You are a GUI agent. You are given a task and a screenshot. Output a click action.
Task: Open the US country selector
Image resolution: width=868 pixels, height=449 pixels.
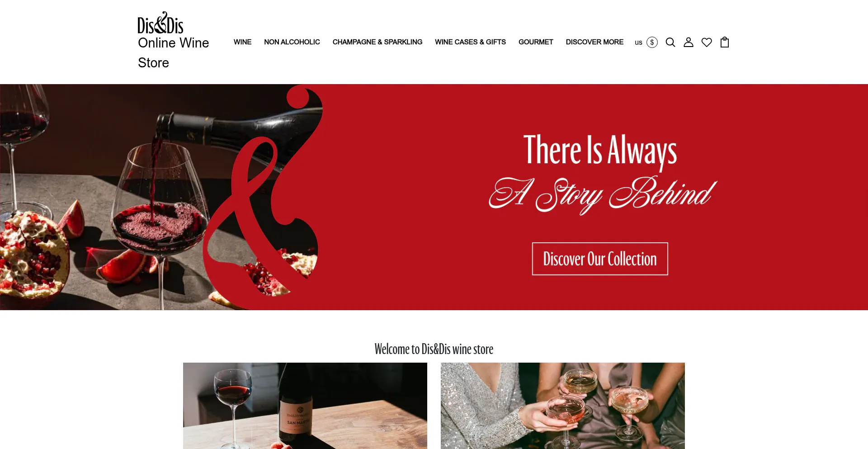pos(638,43)
